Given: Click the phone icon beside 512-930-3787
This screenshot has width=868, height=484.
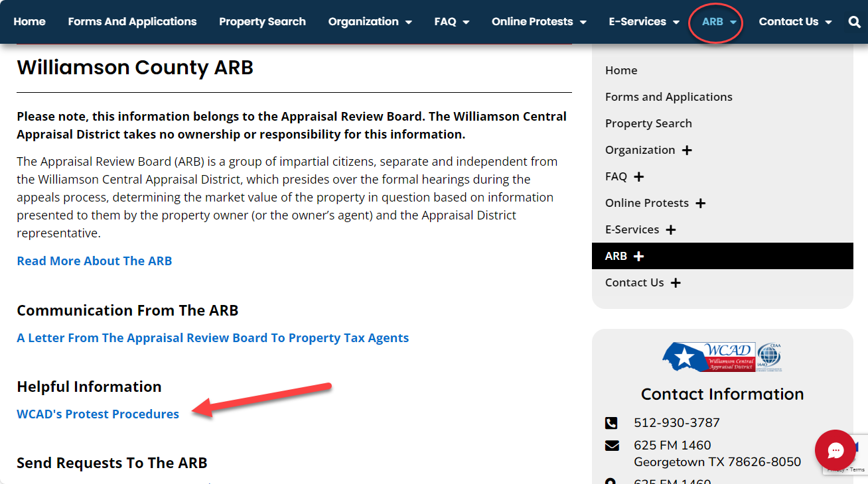Looking at the screenshot, I should pos(611,423).
